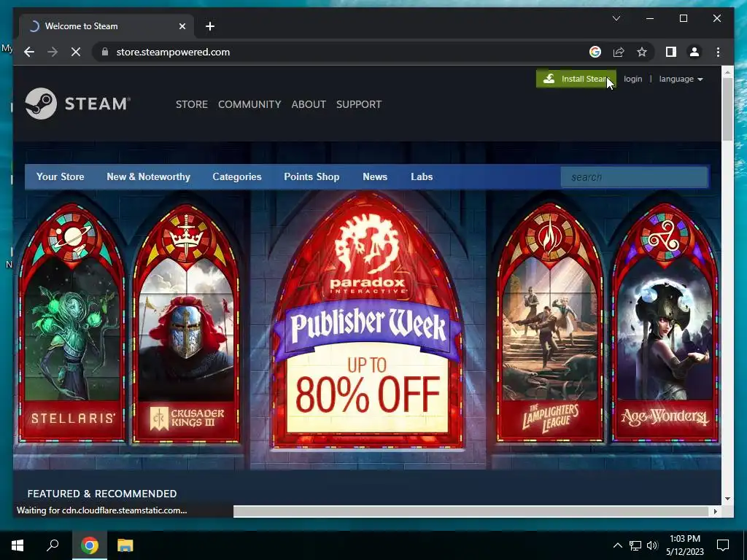Click the Chrome taskbar icon
The image size is (747, 560).
click(x=90, y=545)
